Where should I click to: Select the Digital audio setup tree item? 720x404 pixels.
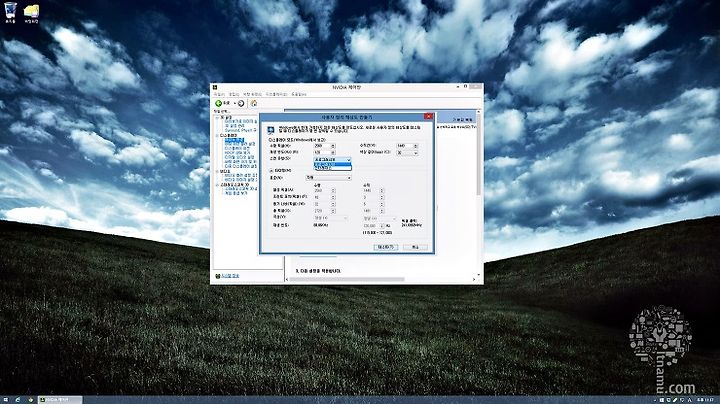[x=239, y=157]
